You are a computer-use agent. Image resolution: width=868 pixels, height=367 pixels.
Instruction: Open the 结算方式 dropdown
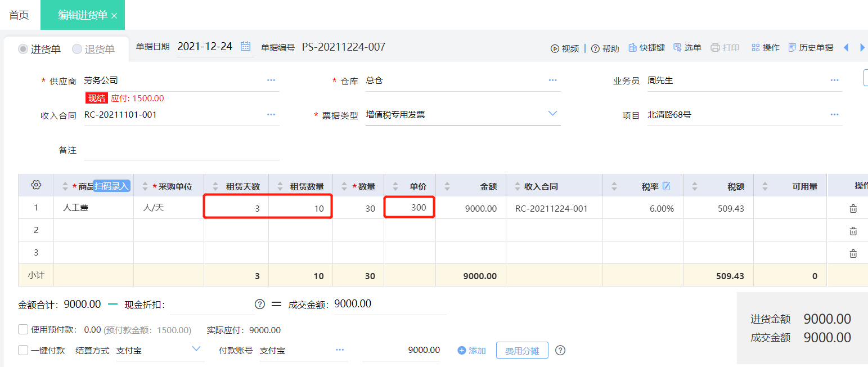tap(196, 349)
